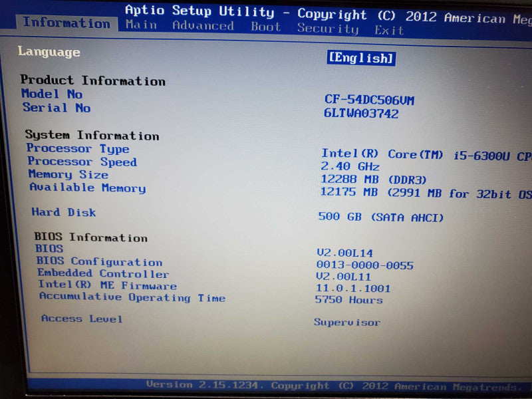Click the Aptio Setup Utility title

tap(199, 11)
